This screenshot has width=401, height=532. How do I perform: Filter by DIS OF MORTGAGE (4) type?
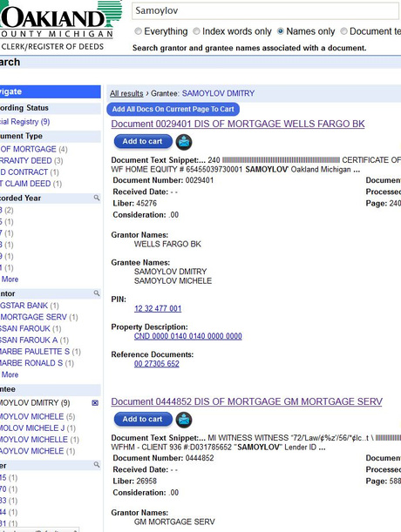click(34, 149)
